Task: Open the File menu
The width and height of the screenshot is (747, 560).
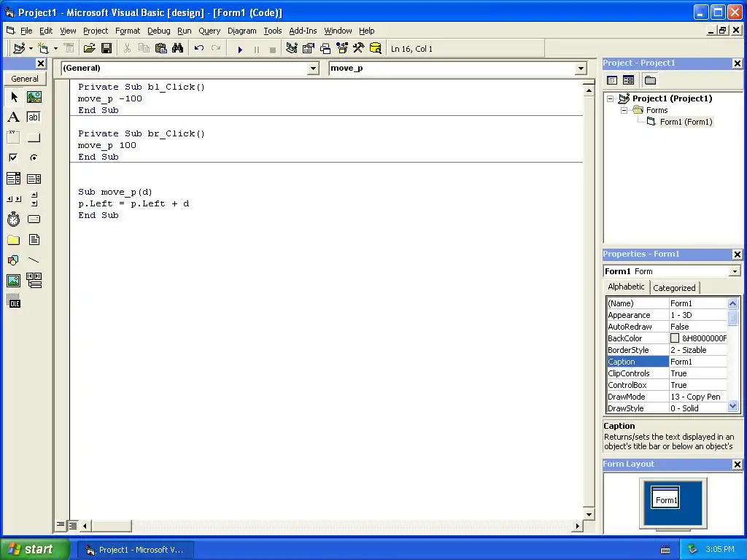Action: tap(26, 31)
